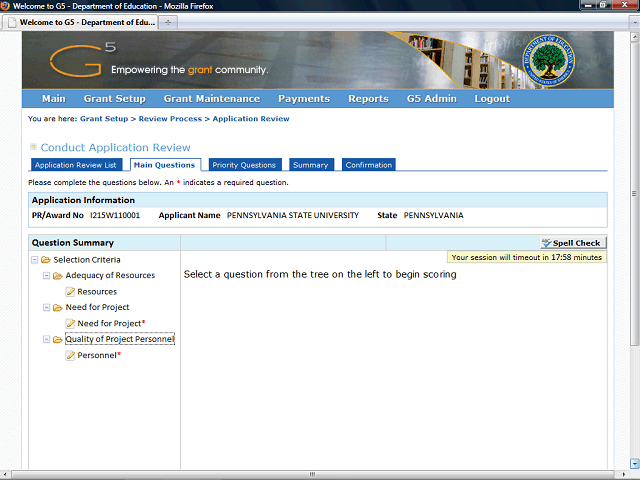
Task: Follow the Review Process breadcrumb link
Action: coord(170,119)
